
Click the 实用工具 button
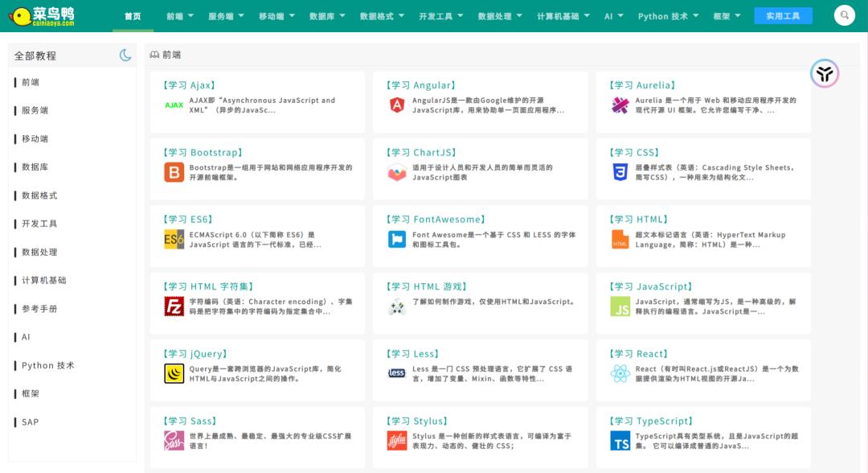click(x=783, y=15)
